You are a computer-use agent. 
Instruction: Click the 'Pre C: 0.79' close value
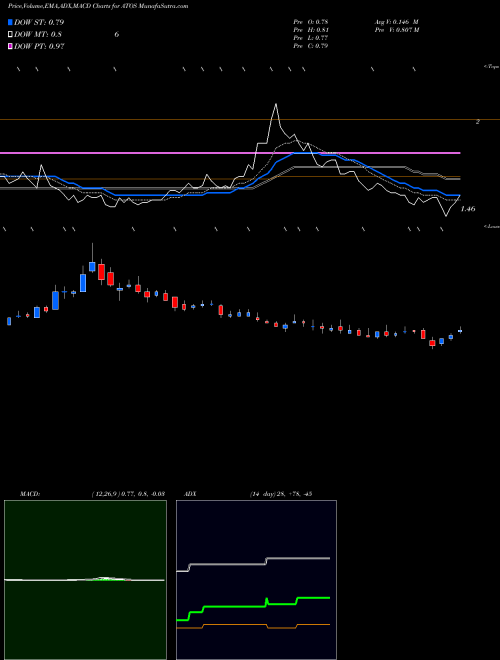[x=311, y=46]
